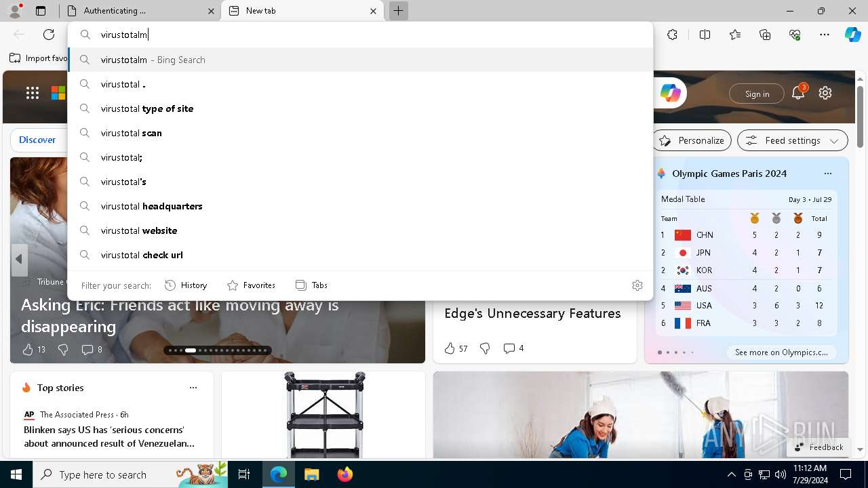This screenshot has height=488, width=868.
Task: Click the Feedback button
Action: point(818,447)
